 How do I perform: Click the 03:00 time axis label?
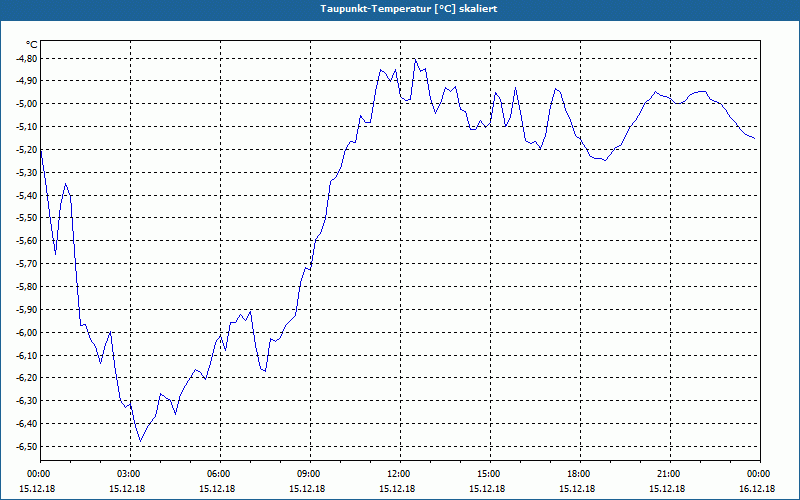click(131, 474)
